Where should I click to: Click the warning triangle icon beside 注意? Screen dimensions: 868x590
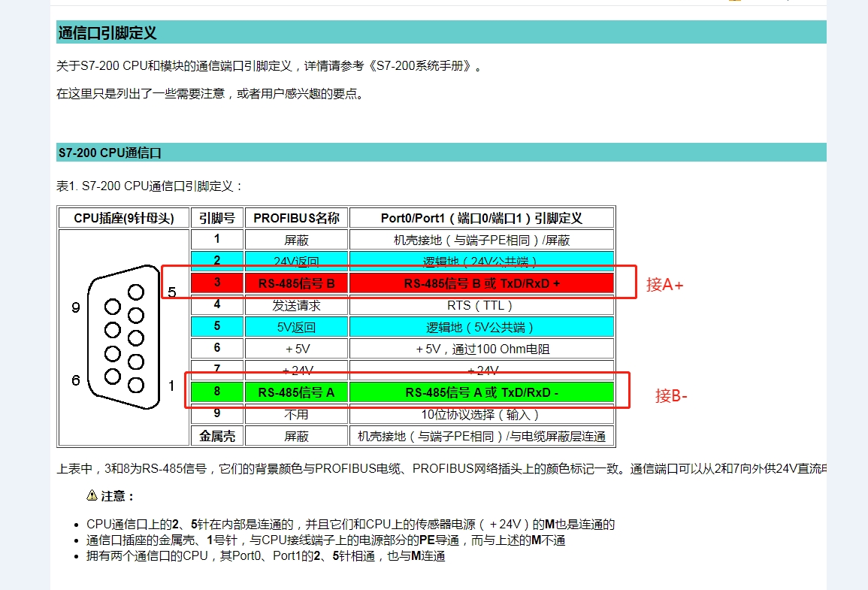point(92,495)
